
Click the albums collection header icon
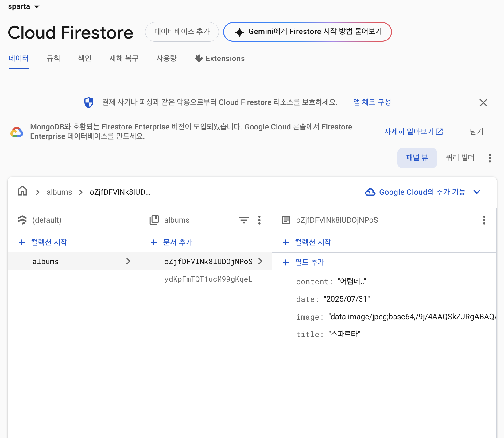click(154, 220)
